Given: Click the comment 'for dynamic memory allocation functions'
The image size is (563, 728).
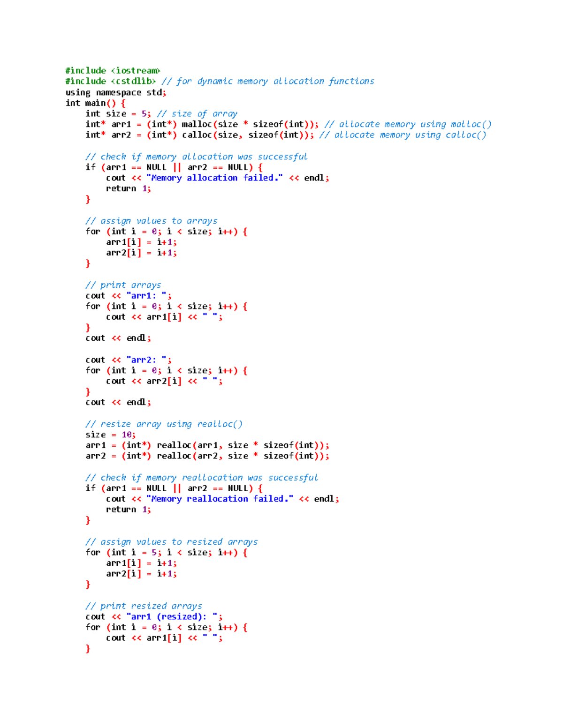Looking at the screenshot, I should pos(268,81).
